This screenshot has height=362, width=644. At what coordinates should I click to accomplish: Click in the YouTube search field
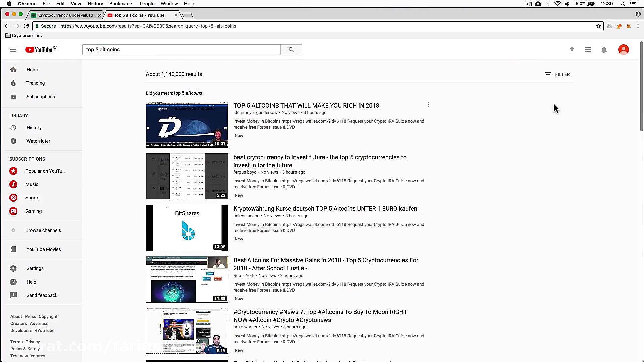tap(181, 50)
